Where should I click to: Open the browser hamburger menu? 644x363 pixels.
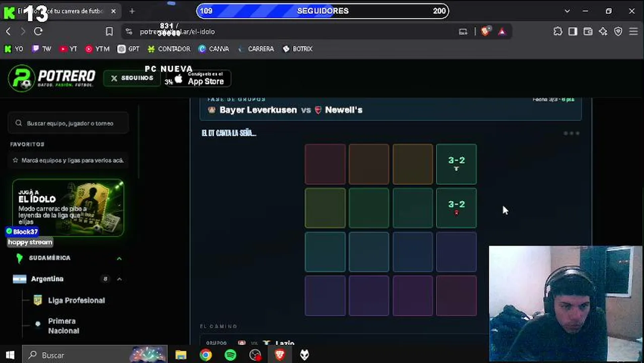click(633, 31)
